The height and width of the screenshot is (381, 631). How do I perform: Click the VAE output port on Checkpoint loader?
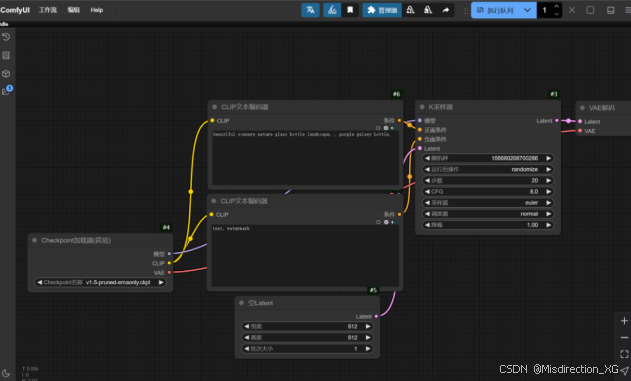(x=169, y=272)
